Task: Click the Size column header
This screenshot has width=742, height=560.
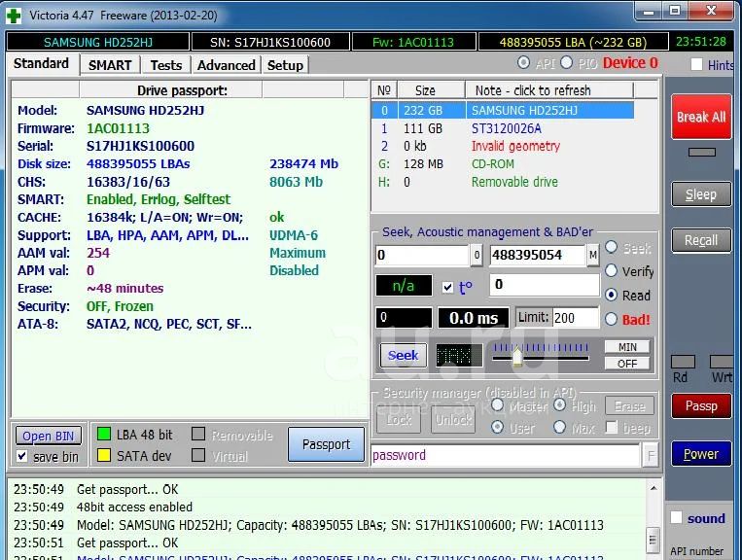Action: point(432,89)
